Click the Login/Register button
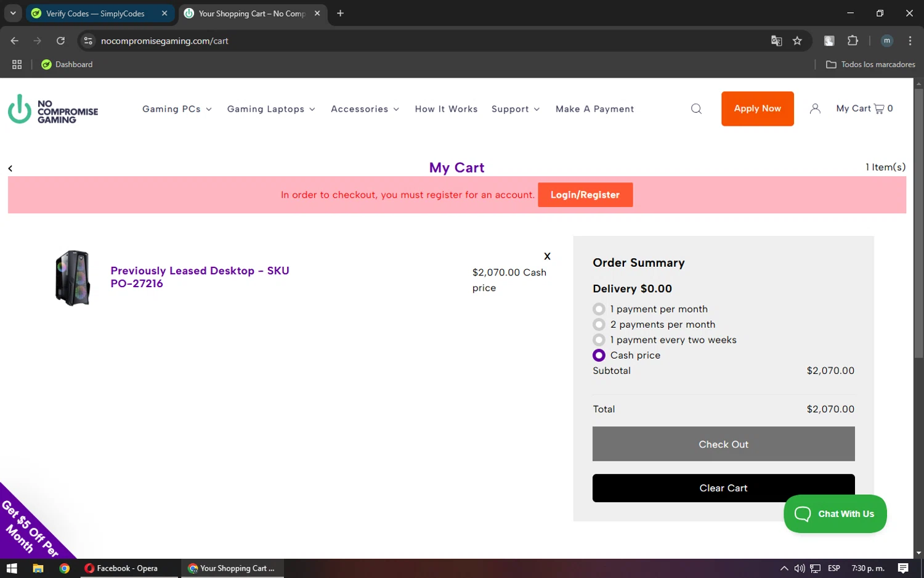Viewport: 924px width, 578px height. point(585,195)
